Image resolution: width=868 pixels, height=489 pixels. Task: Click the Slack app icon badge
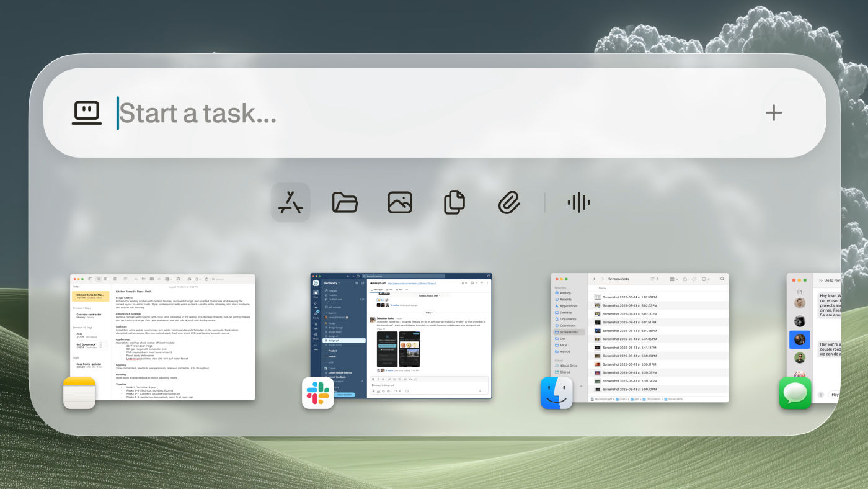318,393
